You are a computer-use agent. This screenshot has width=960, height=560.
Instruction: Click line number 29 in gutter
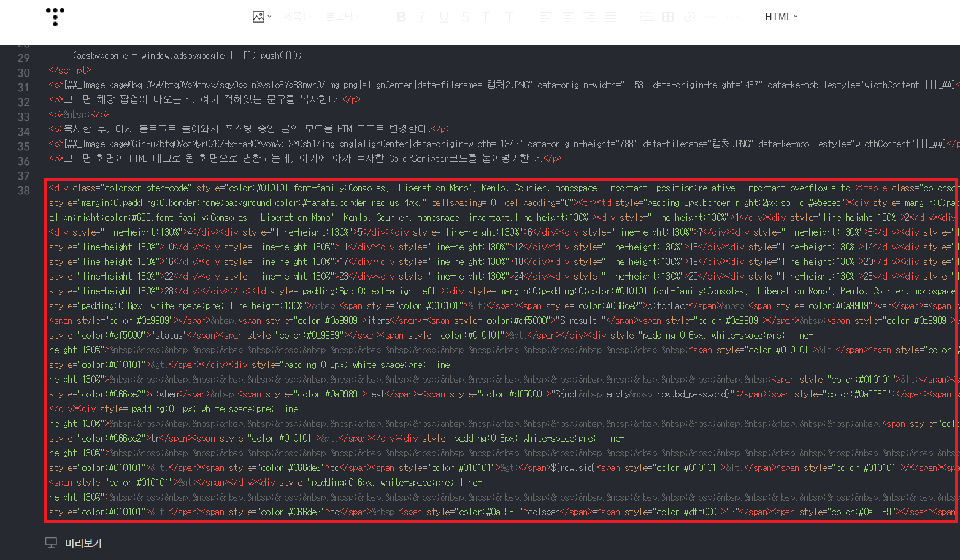click(23, 58)
